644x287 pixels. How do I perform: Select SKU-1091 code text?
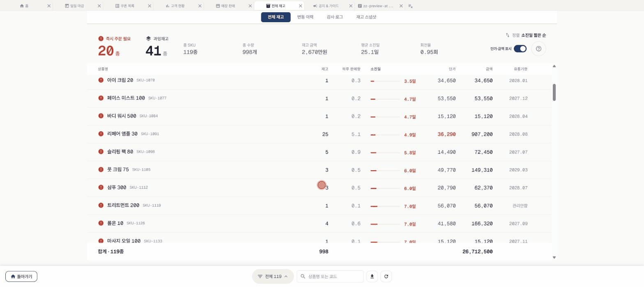150,134
